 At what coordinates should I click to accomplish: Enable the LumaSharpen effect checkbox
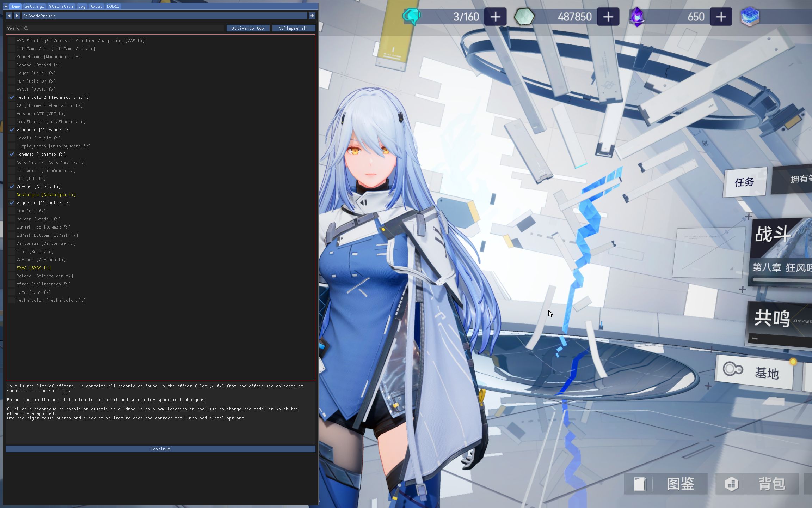pyautogui.click(x=12, y=122)
